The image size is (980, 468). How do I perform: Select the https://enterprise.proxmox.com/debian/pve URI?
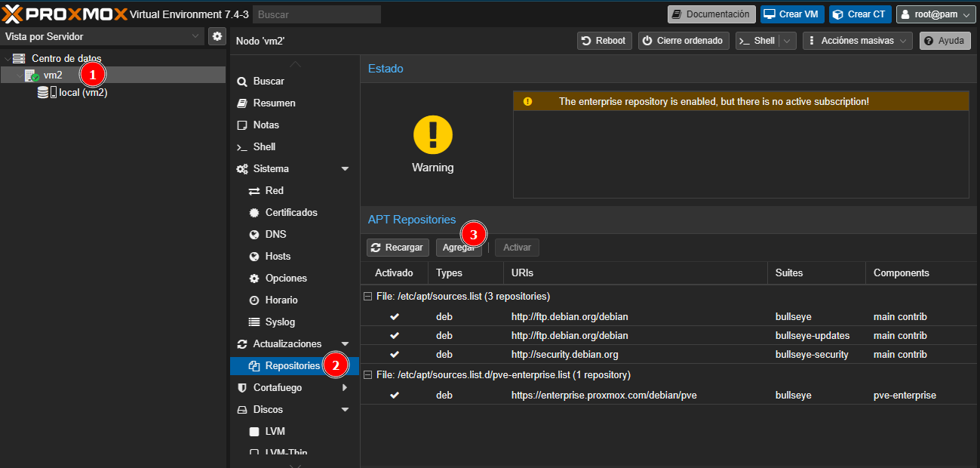tap(604, 396)
